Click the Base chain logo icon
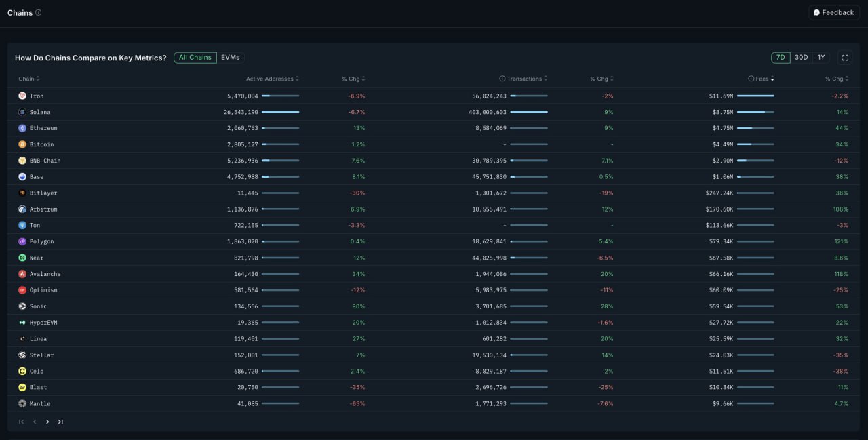Viewport: 868px width, 440px height. [22, 177]
